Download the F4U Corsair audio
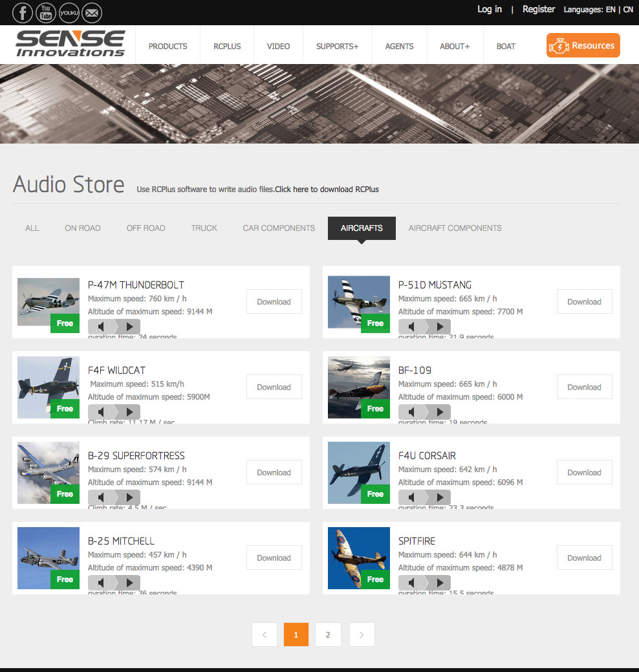This screenshot has width=639, height=672. [x=584, y=472]
